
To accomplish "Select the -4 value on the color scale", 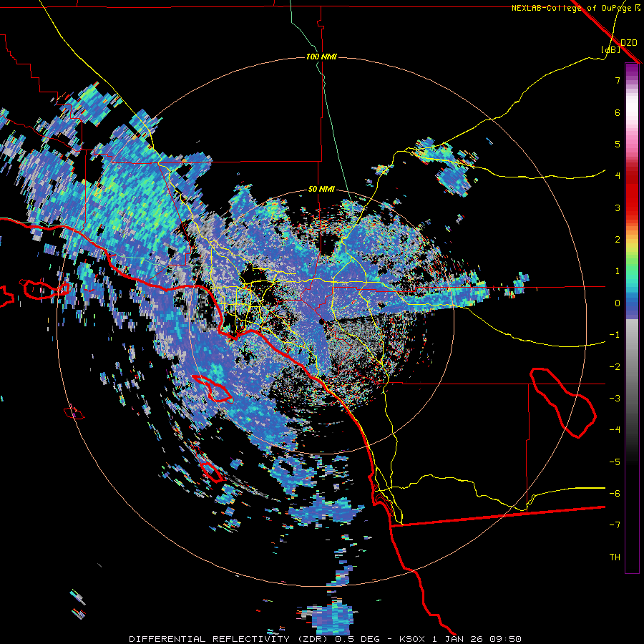I will pyautogui.click(x=615, y=430).
